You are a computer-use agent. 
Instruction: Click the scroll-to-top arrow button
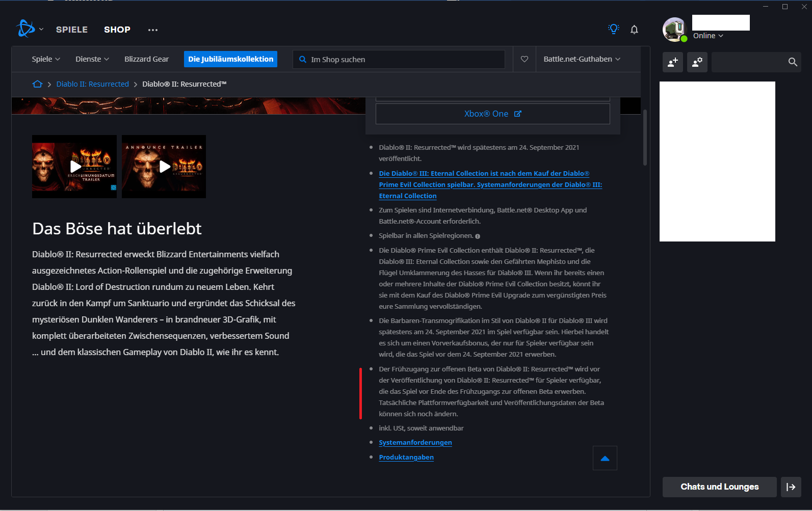605,458
